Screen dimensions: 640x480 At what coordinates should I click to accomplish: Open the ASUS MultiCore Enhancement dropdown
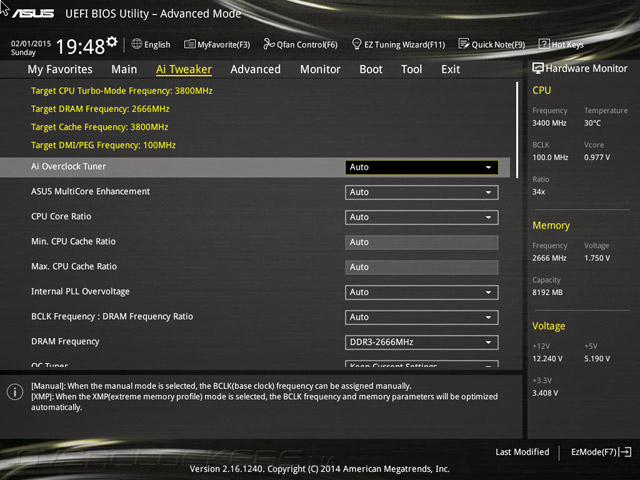(x=422, y=192)
